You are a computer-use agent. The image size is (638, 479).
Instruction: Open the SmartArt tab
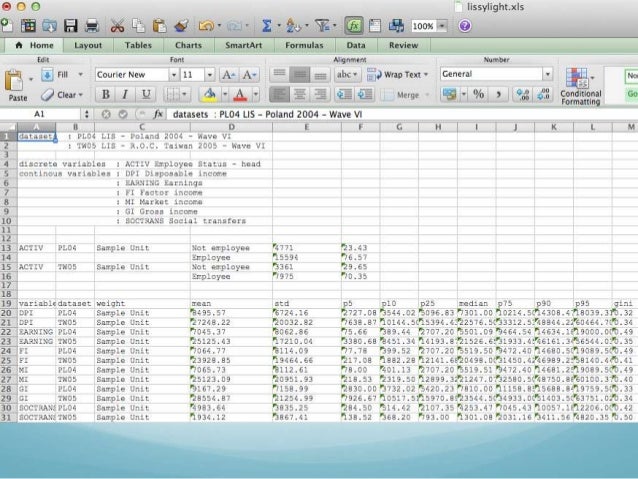point(243,45)
